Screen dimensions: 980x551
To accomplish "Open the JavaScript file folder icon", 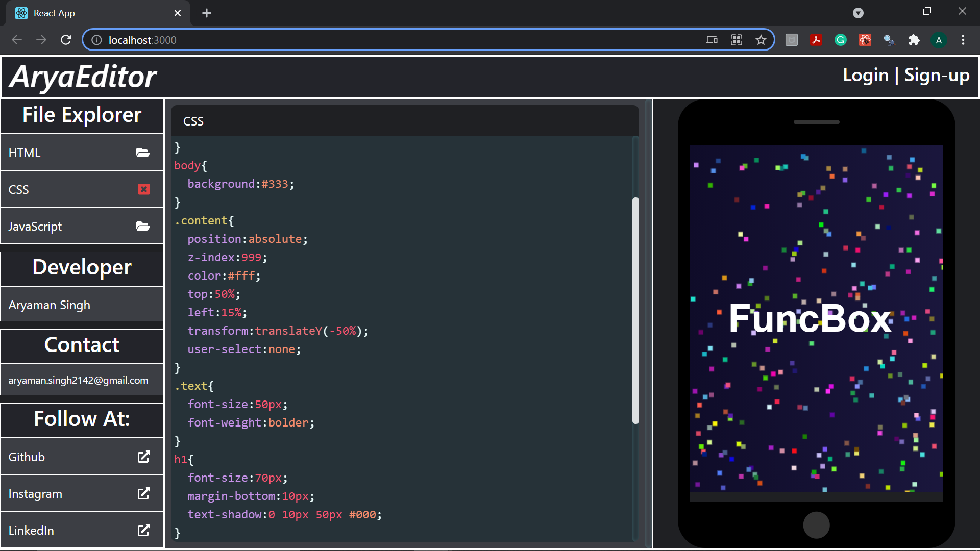I will pyautogui.click(x=143, y=226).
